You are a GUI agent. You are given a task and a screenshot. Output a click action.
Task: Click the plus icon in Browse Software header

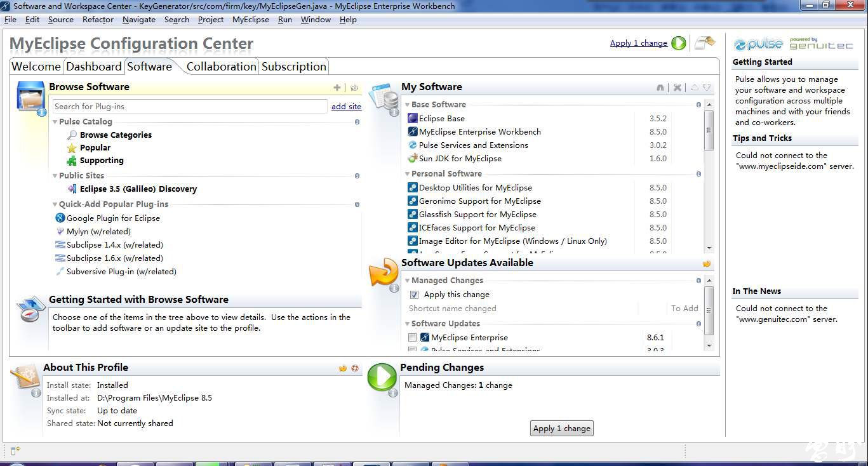tap(337, 88)
